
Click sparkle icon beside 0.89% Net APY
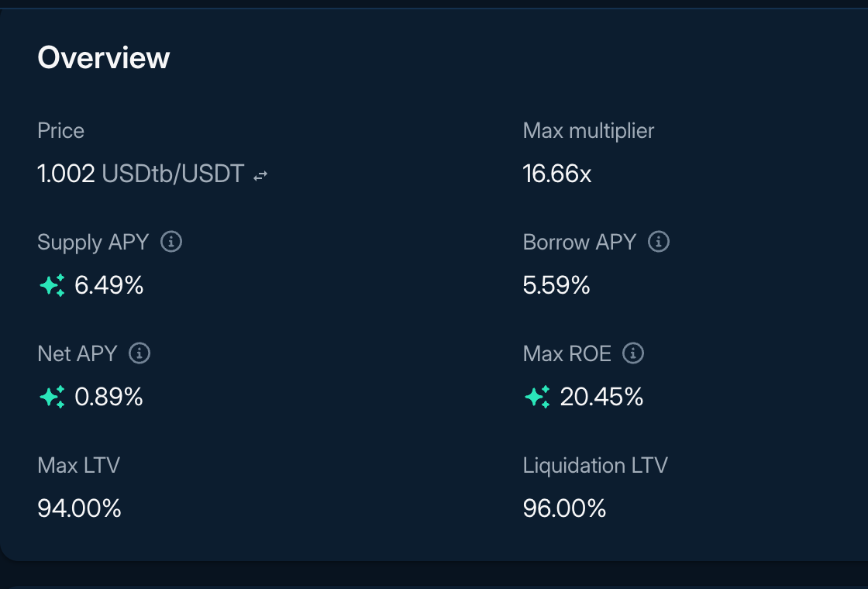pyautogui.click(x=52, y=397)
